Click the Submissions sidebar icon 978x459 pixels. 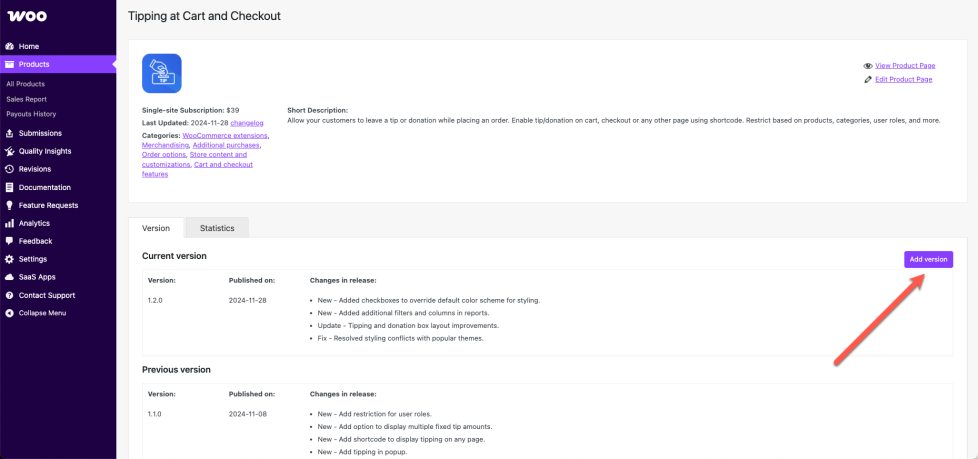pyautogui.click(x=9, y=133)
